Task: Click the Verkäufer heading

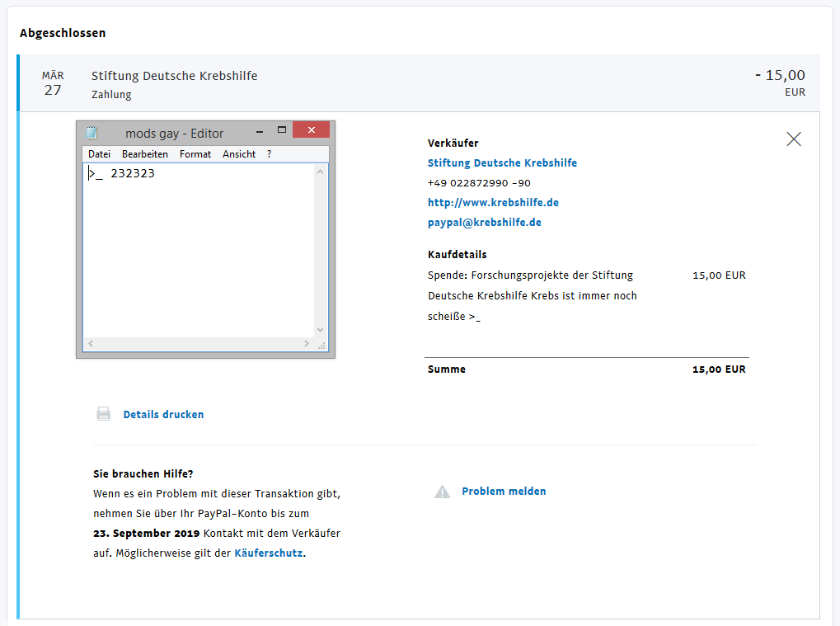Action: (x=453, y=144)
